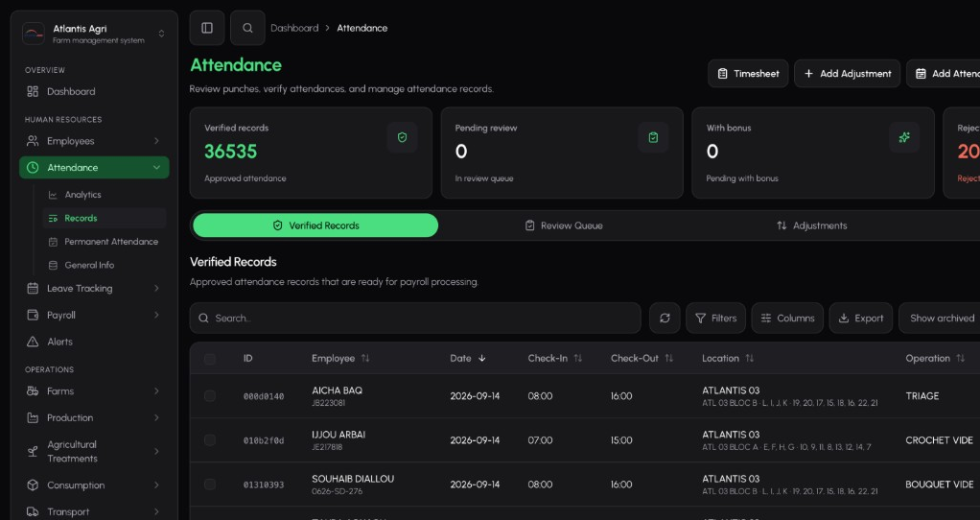Sort the Check-Out column

669,359
